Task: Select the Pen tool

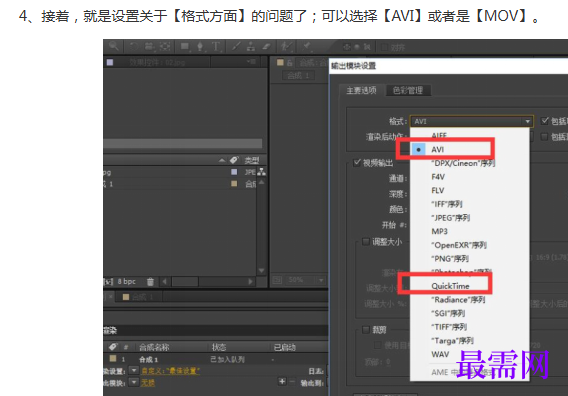Action: pos(200,46)
